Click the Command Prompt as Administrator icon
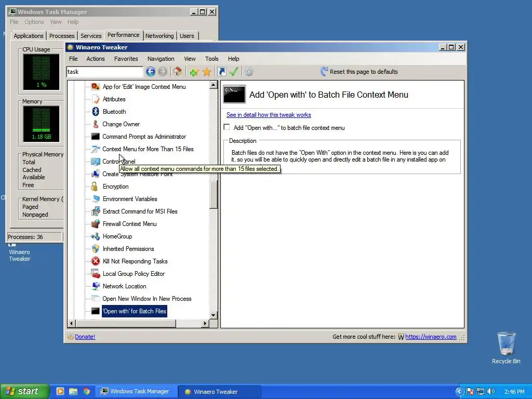Image resolution: width=532 pixels, height=399 pixels. click(x=96, y=137)
